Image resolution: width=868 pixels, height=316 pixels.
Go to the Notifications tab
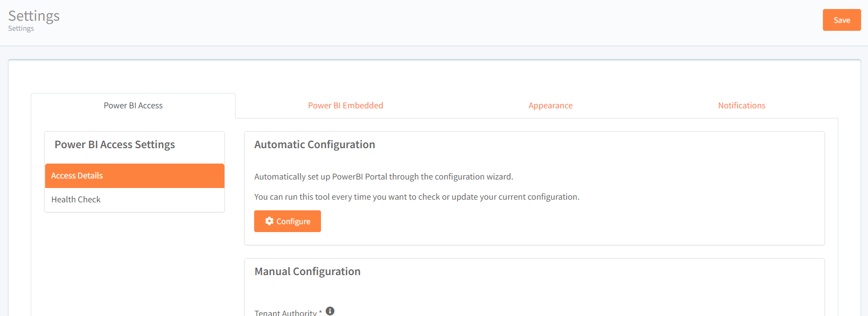[741, 105]
